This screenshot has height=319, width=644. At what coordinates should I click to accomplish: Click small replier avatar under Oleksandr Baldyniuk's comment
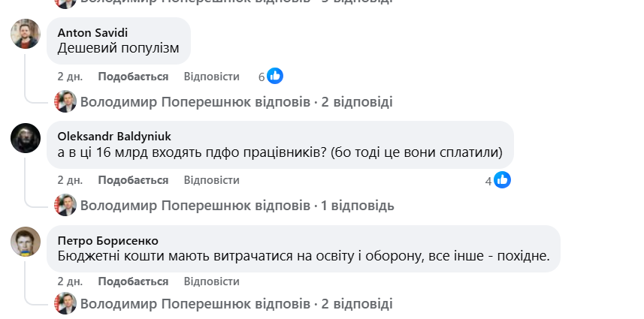pyautogui.click(x=65, y=205)
